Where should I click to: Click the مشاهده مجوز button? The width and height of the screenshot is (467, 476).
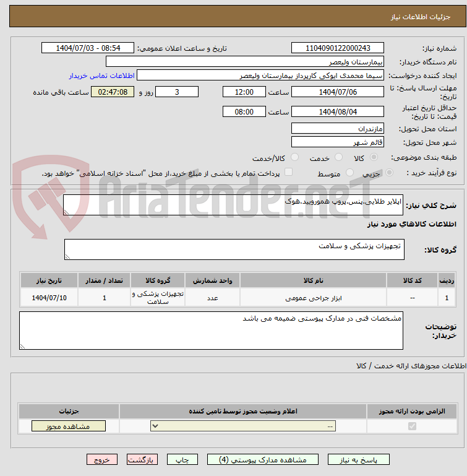coord(69,426)
